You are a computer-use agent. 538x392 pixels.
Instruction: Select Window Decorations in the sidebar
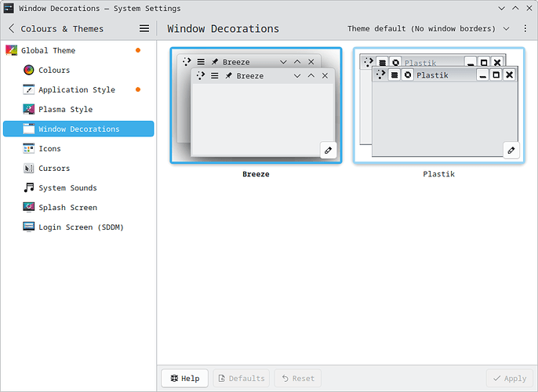point(78,129)
